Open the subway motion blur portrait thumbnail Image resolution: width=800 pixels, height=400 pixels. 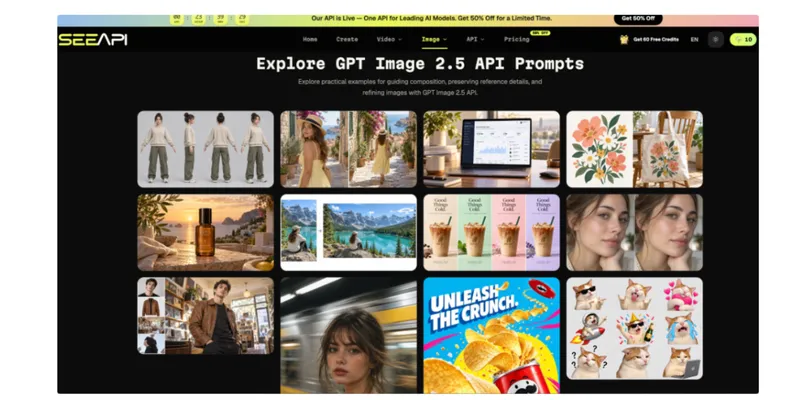(348, 335)
